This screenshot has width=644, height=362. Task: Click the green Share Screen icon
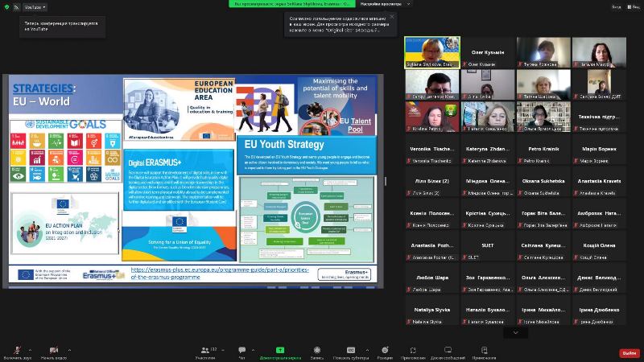pyautogui.click(x=280, y=351)
